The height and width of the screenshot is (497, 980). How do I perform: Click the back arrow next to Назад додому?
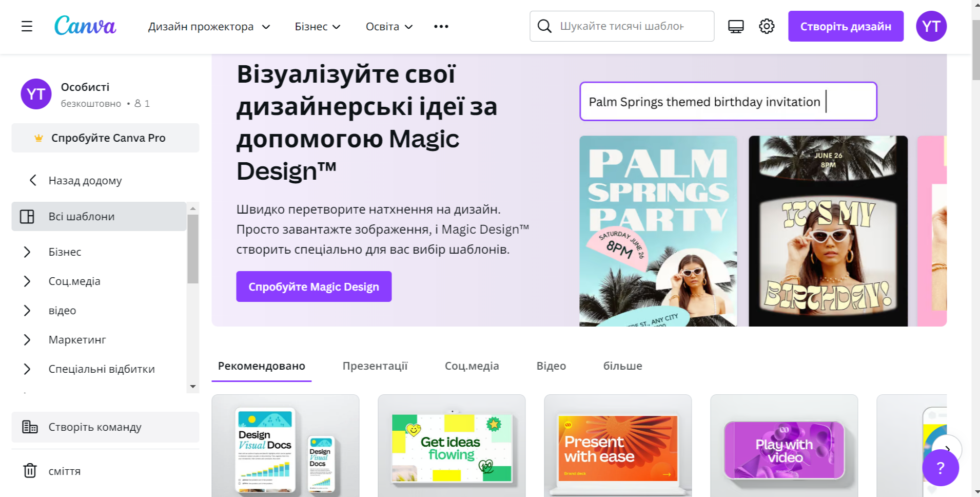point(33,180)
